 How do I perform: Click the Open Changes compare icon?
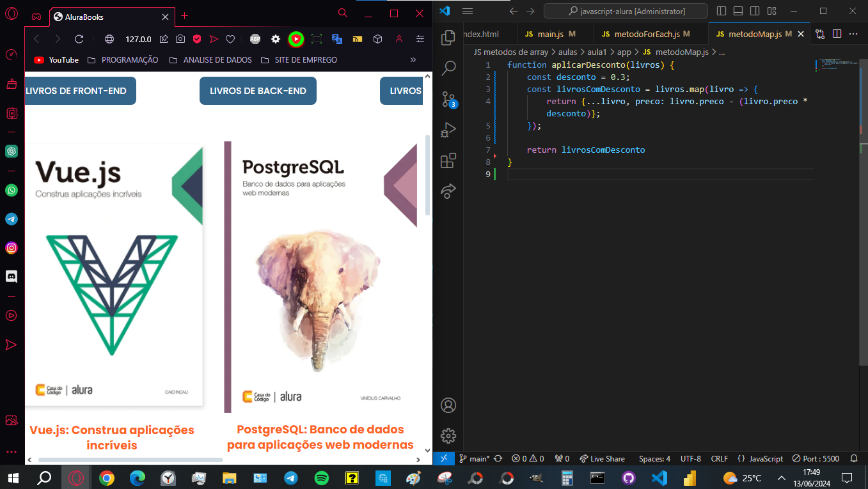click(x=819, y=34)
